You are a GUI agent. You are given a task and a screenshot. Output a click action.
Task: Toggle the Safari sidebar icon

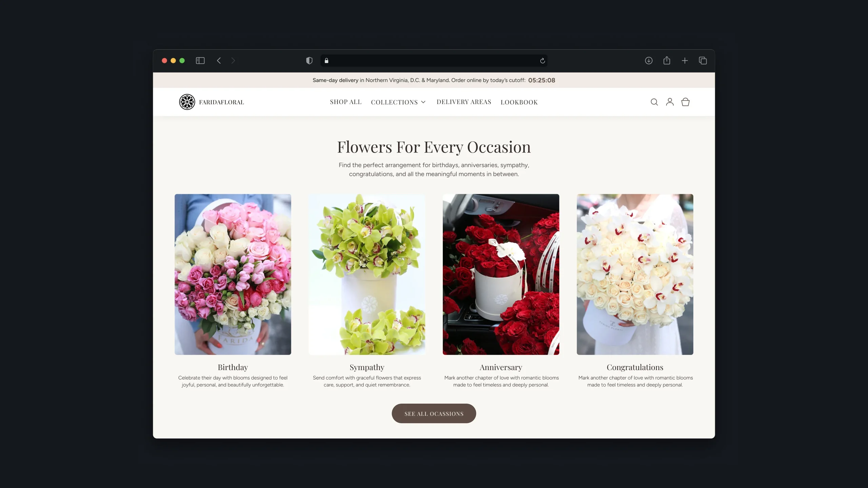point(200,61)
